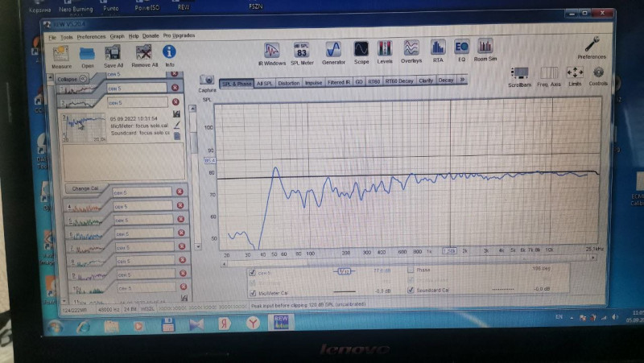
Task: Switch to the RT60 Decay tab
Action: 398,81
